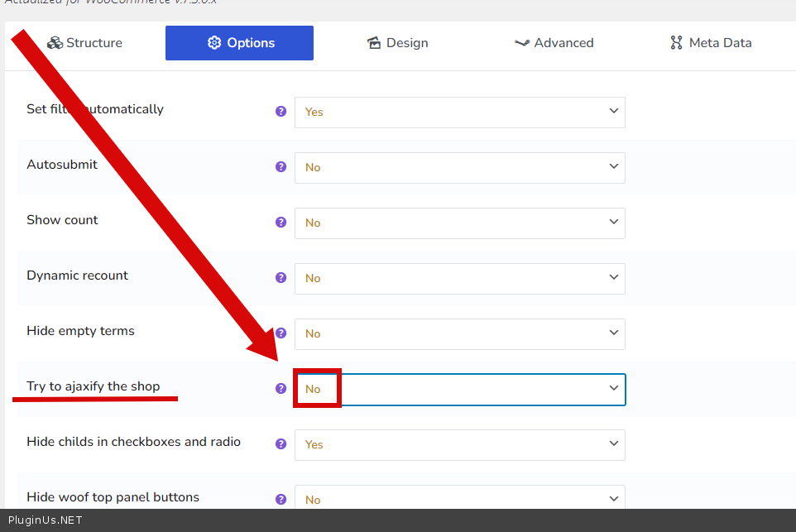Open the Show count select box
This screenshot has width=796, height=532.
coord(459,223)
